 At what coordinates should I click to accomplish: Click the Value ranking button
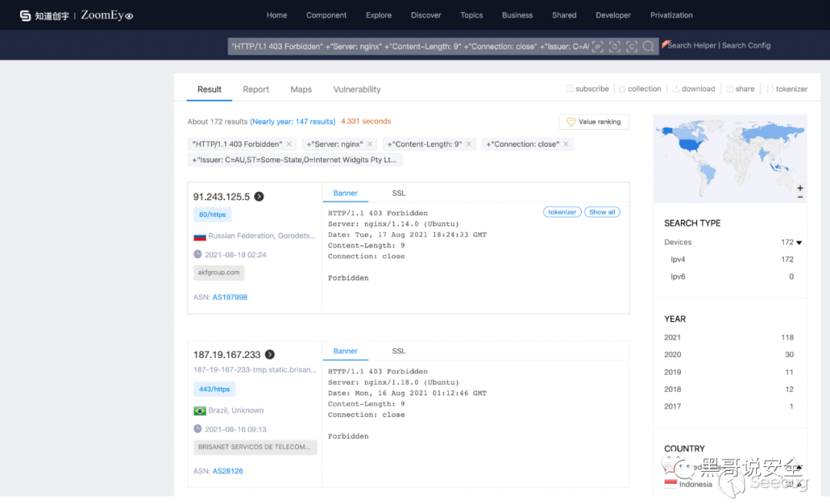click(x=594, y=122)
